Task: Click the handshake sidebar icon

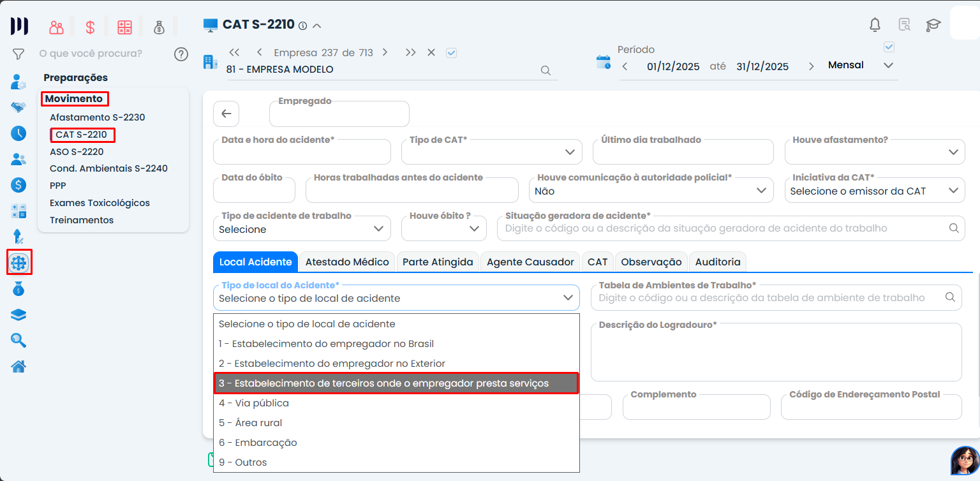Action: coord(19,107)
